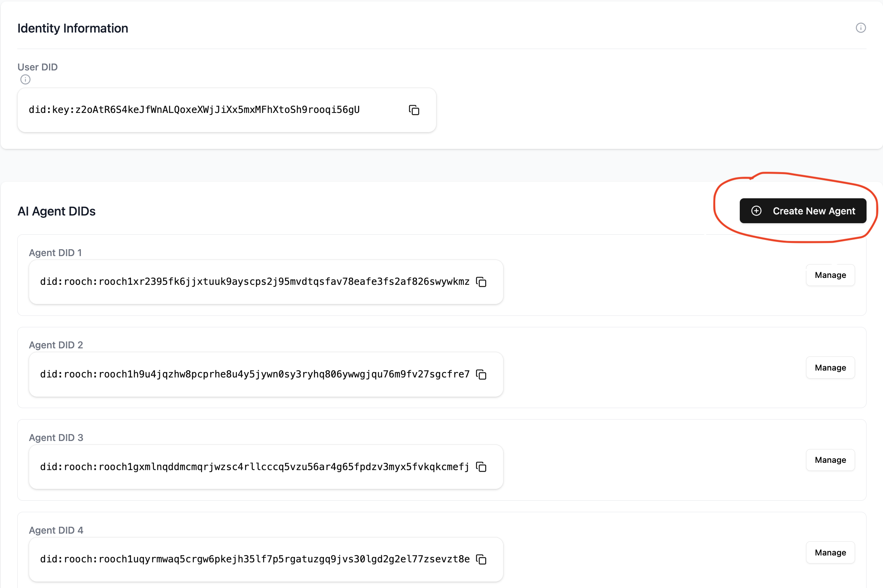Create a new agent
The height and width of the screenshot is (588, 883).
tap(803, 211)
